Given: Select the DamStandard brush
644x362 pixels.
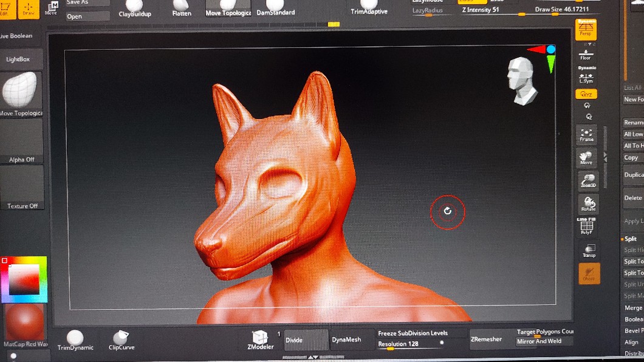Looking at the screenshot, I should (x=275, y=8).
